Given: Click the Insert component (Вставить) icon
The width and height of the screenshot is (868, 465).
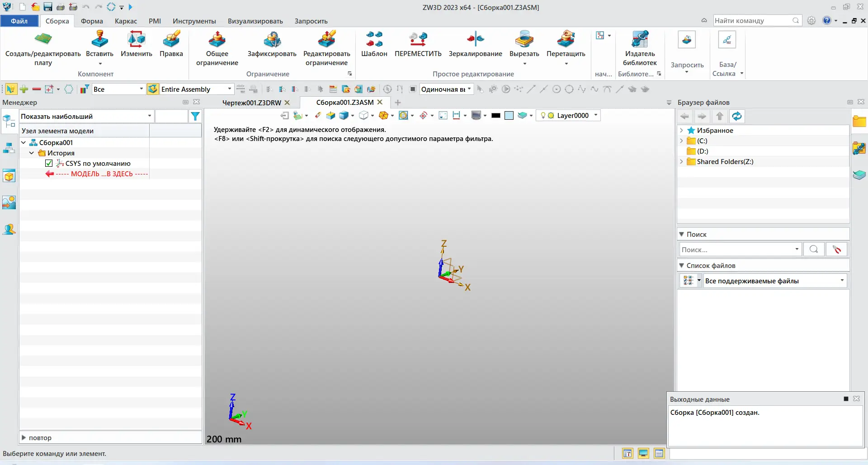Looking at the screenshot, I should (x=99, y=40).
